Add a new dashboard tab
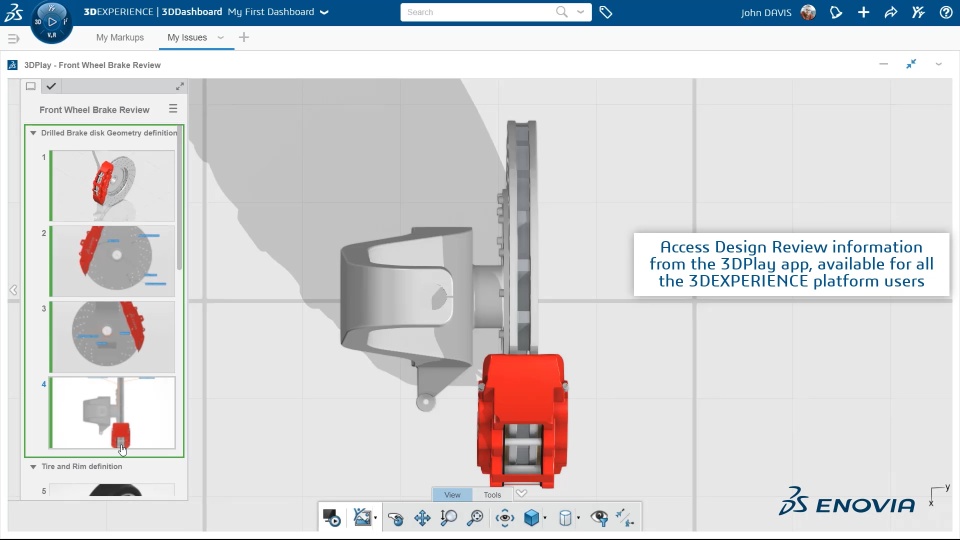The width and height of the screenshot is (960, 540). point(244,37)
